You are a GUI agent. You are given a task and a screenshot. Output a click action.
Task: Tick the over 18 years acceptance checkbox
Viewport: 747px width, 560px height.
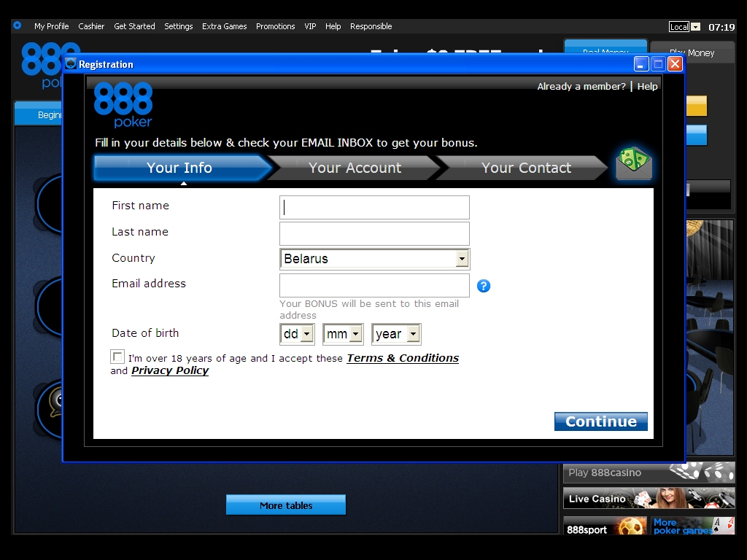117,357
